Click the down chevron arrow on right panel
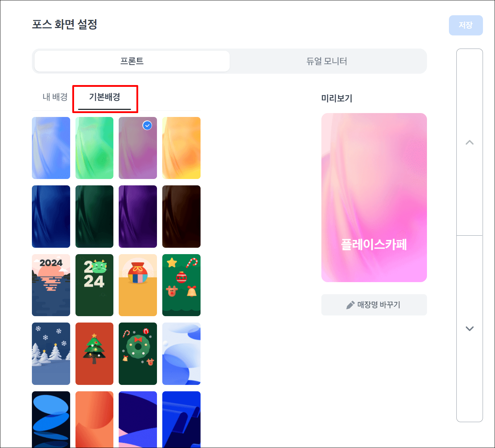 [469, 329]
